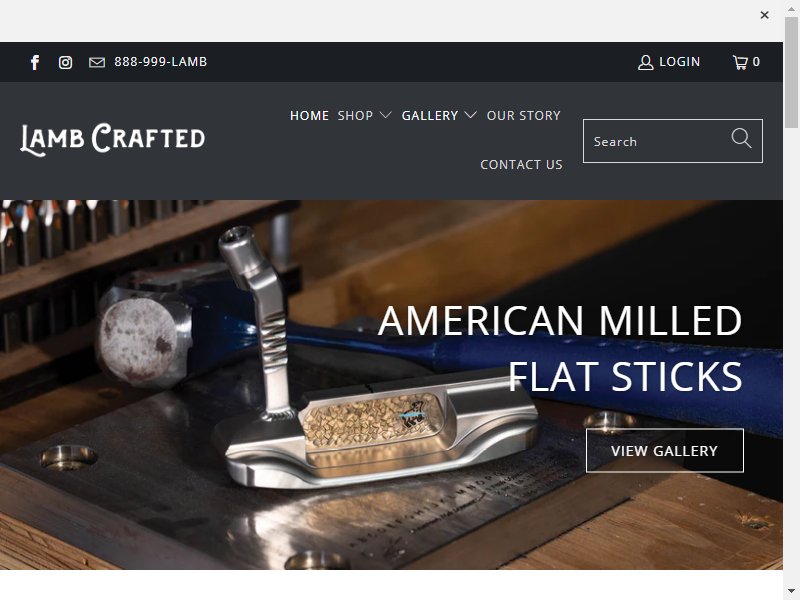Expand the Shop dropdown chevron
Screen dimensions: 800x600
tap(386, 115)
